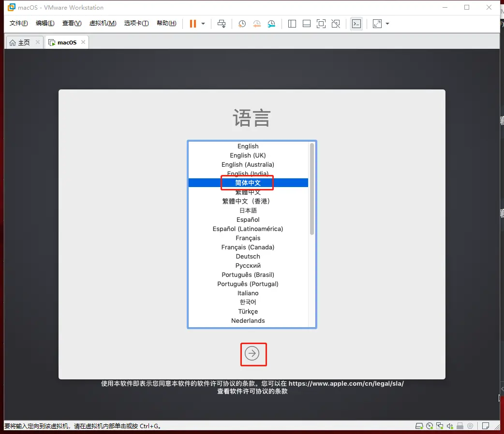Send Ctrl+Alt+Del to the virtual machine
Image resolution: width=504 pixels, height=434 pixels.
(x=222, y=24)
